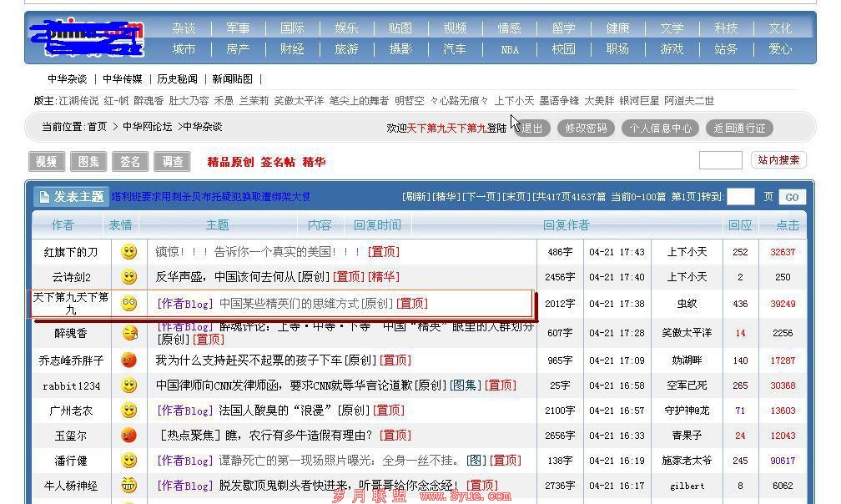Viewport: 841px width, 504px height.
Task: Click the smiley icon beside 红旗下的刀 post
Action: coord(128,251)
